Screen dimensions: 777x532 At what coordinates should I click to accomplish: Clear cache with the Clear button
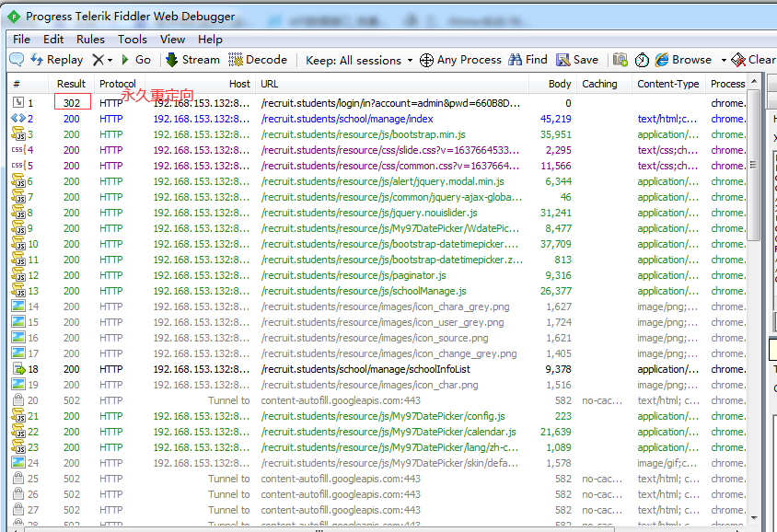pyautogui.click(x=753, y=60)
